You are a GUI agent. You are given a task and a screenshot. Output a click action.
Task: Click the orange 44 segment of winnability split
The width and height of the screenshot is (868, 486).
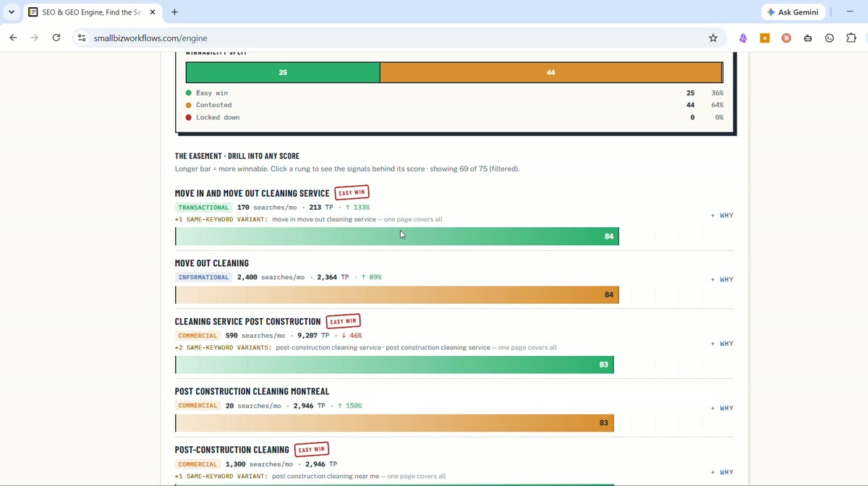click(x=550, y=72)
